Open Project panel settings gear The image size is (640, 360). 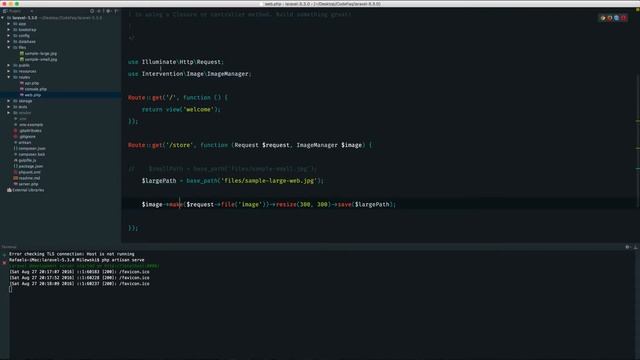coord(108,11)
